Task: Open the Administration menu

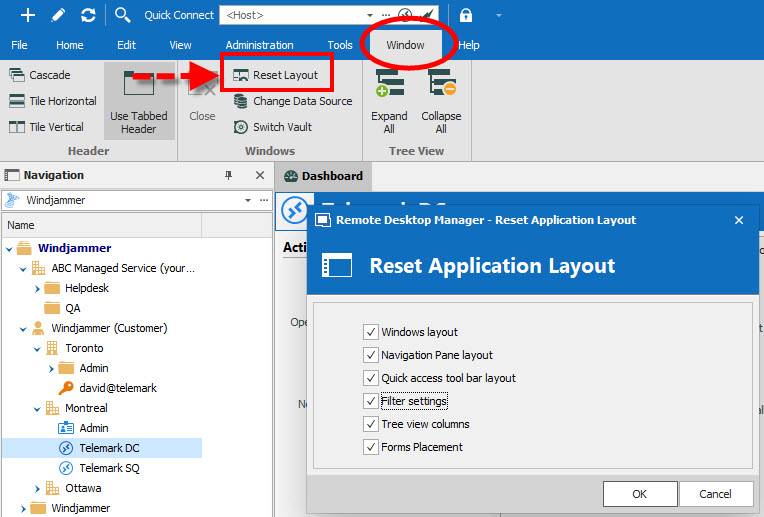Action: [259, 45]
